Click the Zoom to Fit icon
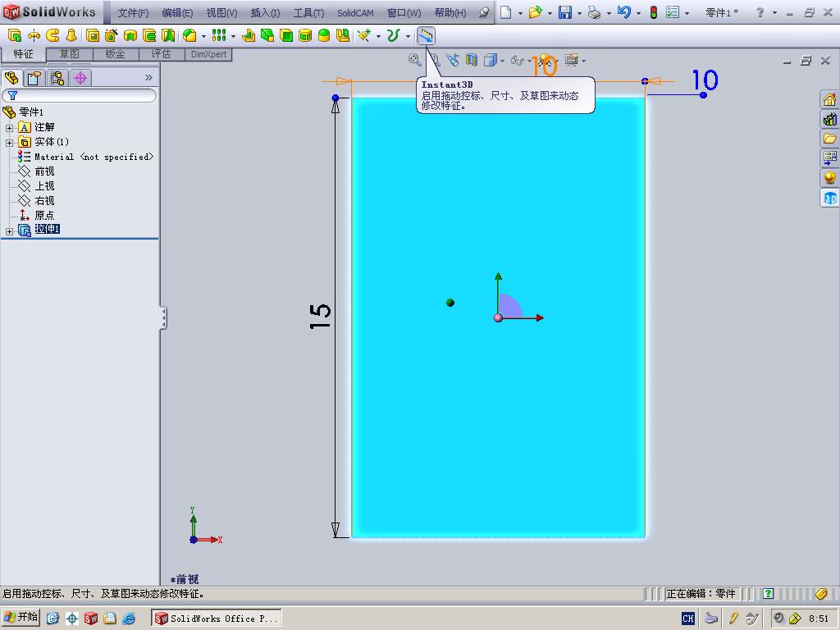Viewport: 840px width, 630px height. [x=414, y=60]
